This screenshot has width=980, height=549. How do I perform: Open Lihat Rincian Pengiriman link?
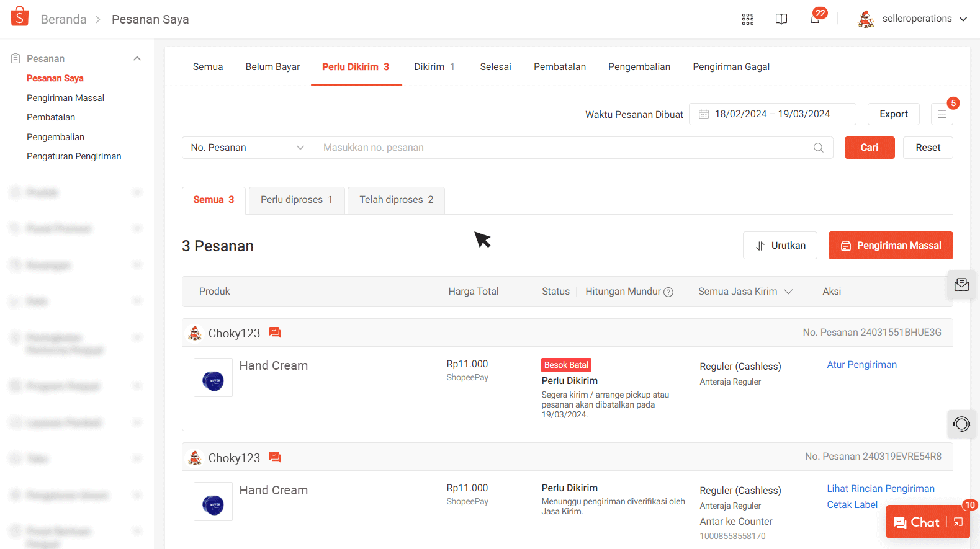(x=881, y=489)
